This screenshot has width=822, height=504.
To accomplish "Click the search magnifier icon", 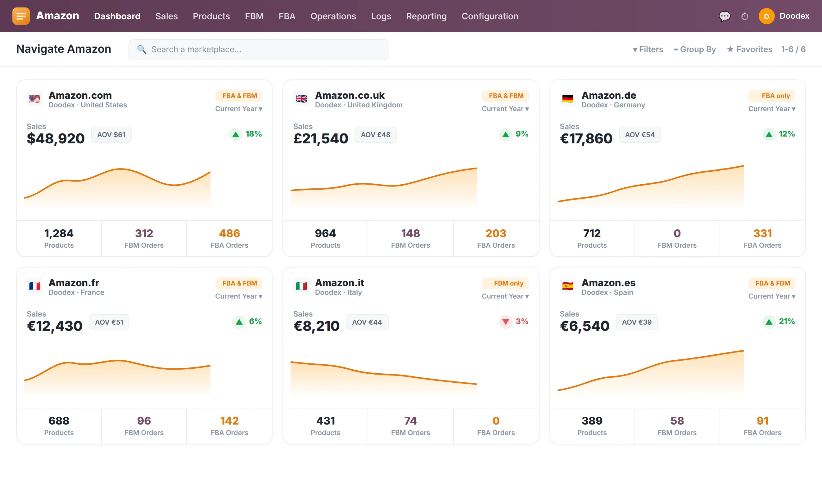I will click(x=142, y=49).
